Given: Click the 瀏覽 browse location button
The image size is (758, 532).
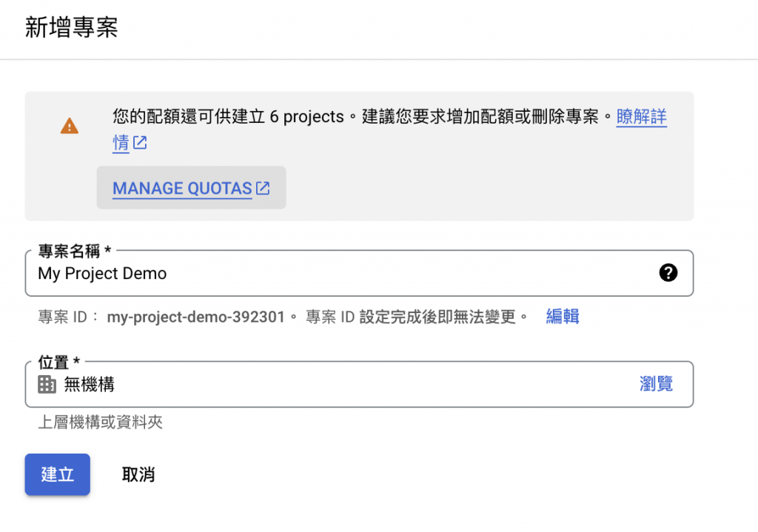Looking at the screenshot, I should 656,384.
